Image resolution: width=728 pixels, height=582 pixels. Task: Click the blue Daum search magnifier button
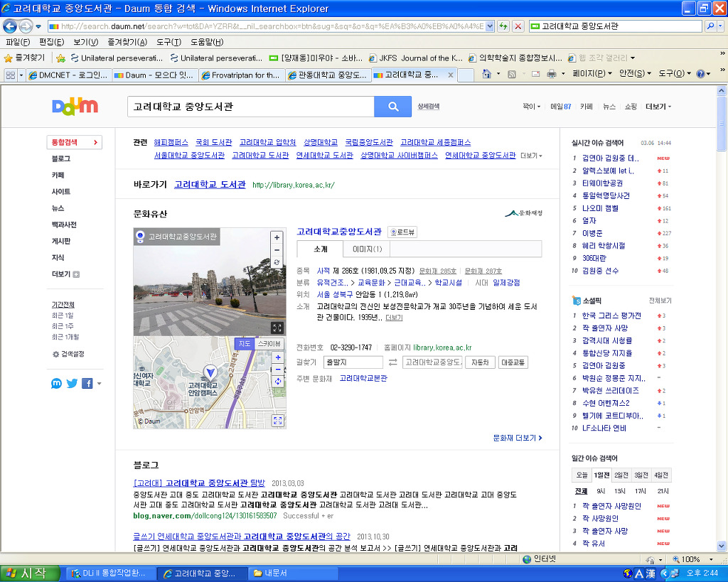point(392,107)
